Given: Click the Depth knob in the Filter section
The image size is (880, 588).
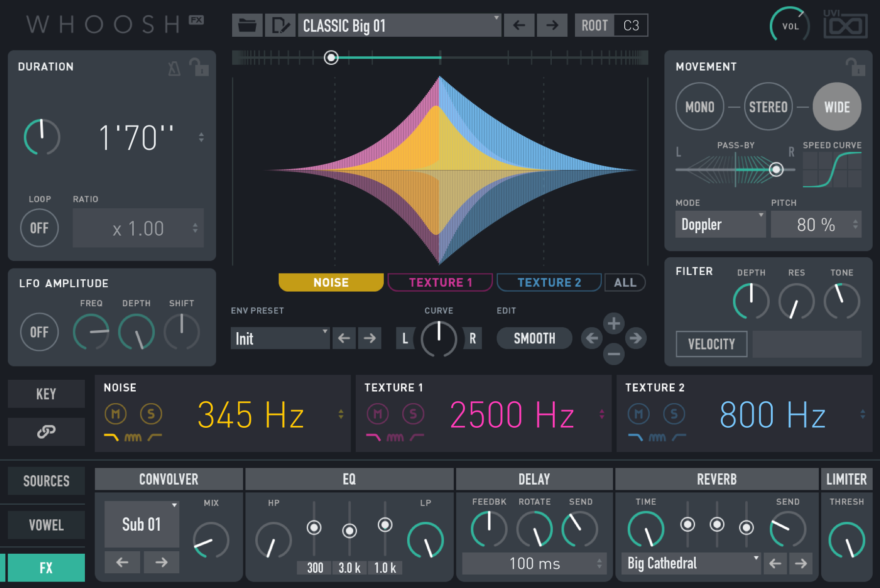Looking at the screenshot, I should (x=751, y=301).
